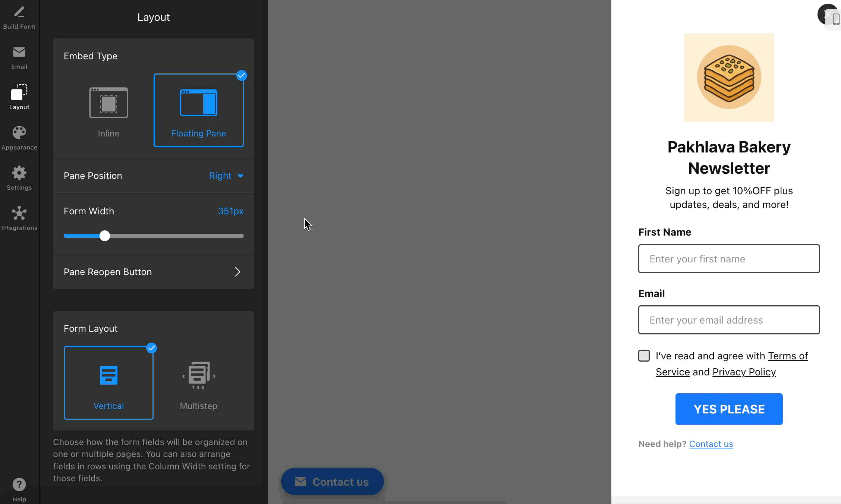Check the Terms of Service agreement checkbox
The image size is (841, 504).
(644, 356)
